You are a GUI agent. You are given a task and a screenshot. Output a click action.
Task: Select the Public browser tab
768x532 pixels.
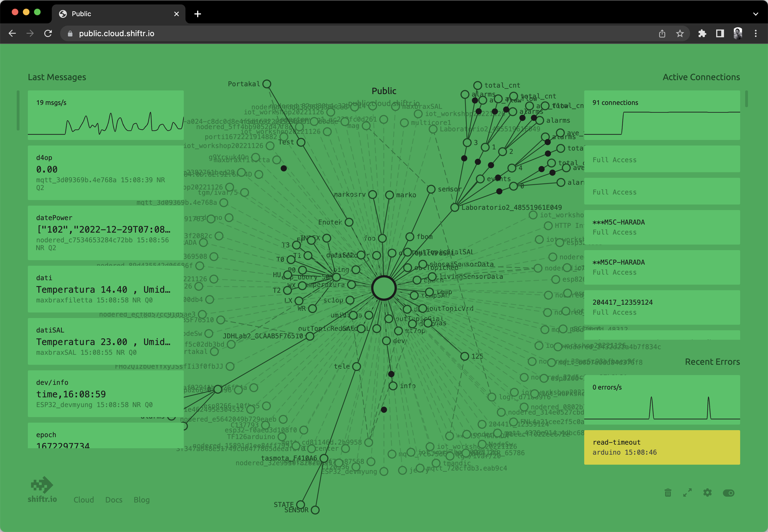118,14
